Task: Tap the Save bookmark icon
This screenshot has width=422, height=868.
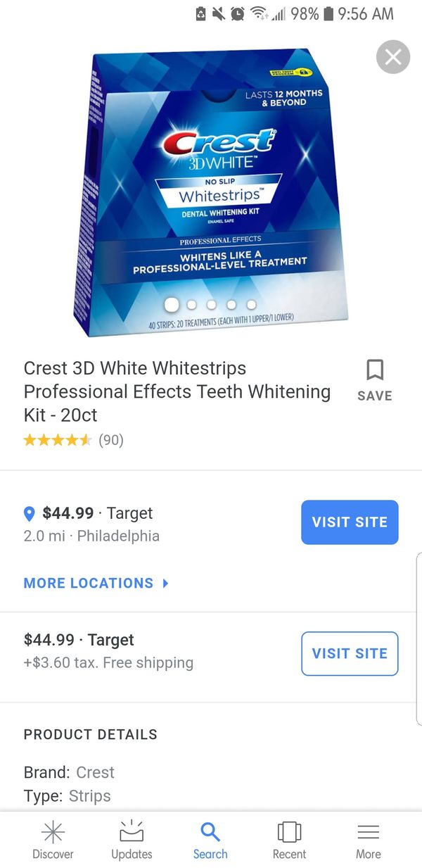Action: coord(375,370)
